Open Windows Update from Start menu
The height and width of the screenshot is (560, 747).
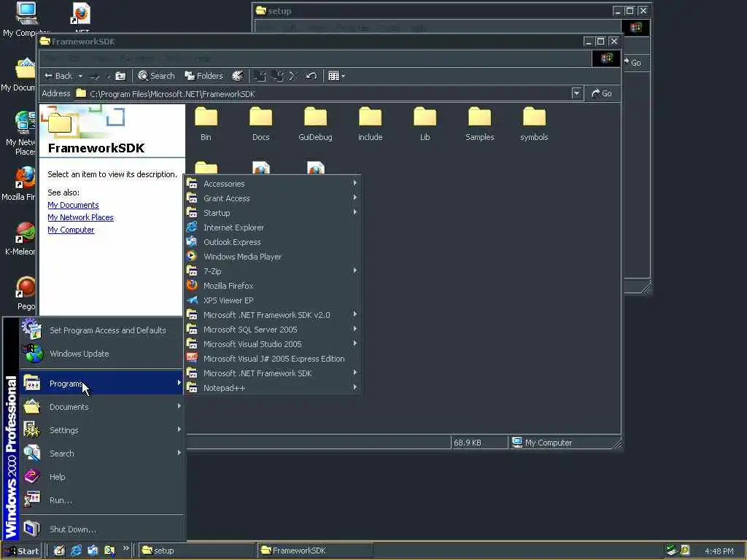tap(101, 354)
